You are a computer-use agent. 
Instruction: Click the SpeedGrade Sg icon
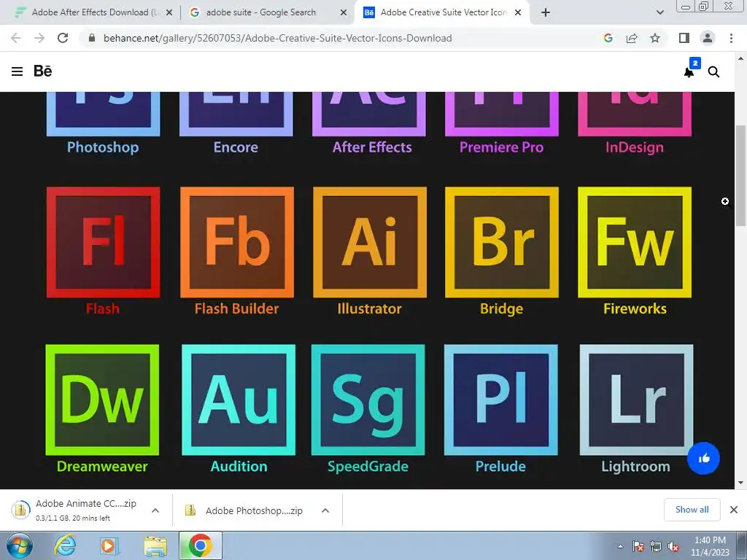coord(368,400)
